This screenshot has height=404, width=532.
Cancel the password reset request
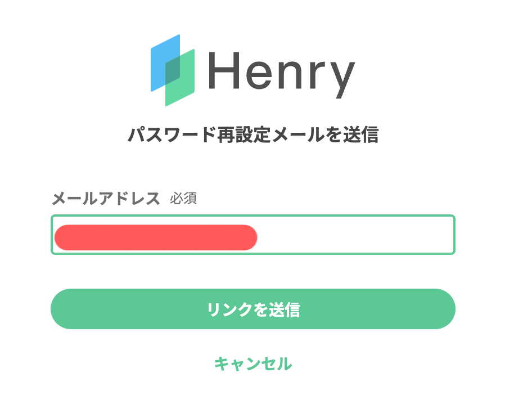tap(253, 363)
